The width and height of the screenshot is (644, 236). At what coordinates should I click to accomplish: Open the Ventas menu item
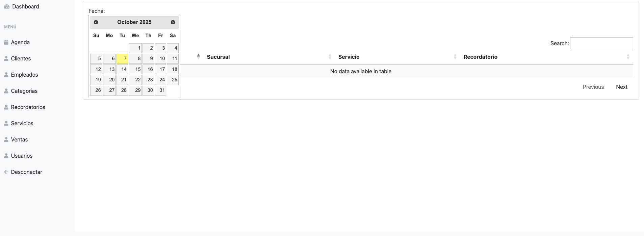point(19,140)
